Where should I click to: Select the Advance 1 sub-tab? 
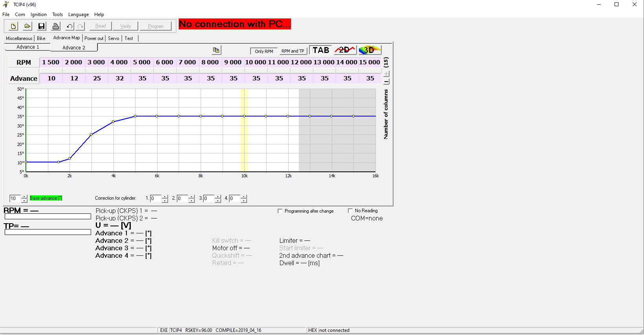tap(27, 47)
